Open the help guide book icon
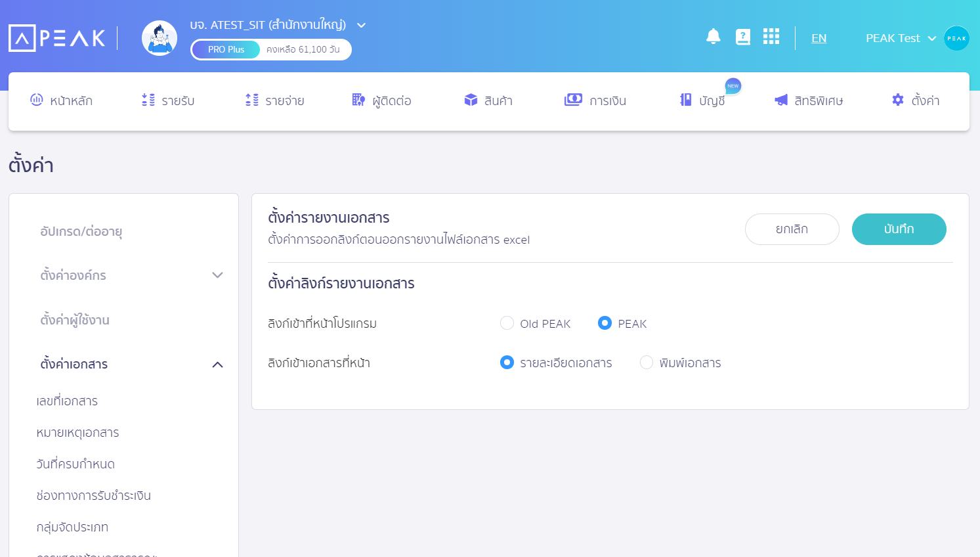Screen dimensions: 980x557 pyautogui.click(x=742, y=37)
